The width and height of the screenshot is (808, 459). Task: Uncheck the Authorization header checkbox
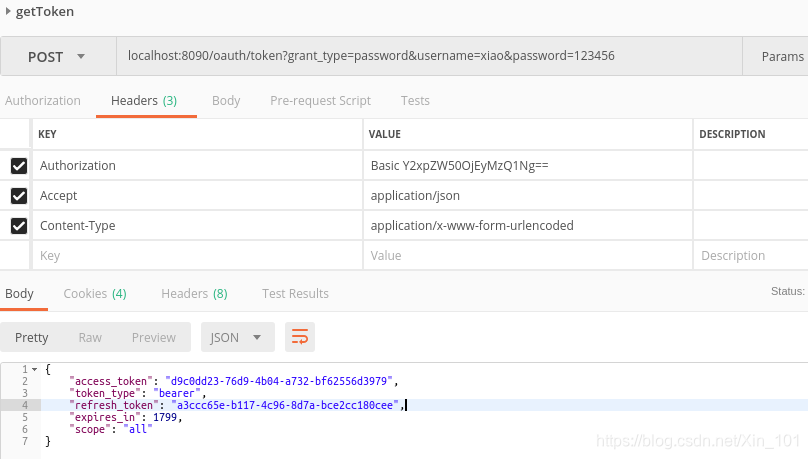[x=19, y=166]
